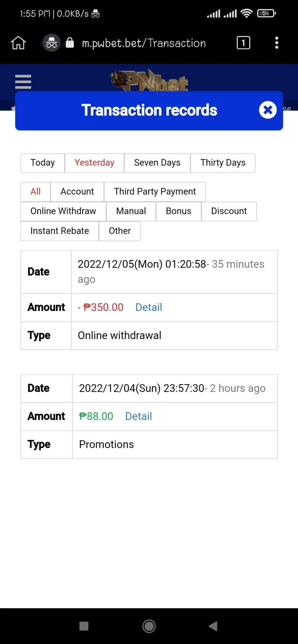The height and width of the screenshot is (644, 298).
Task: Select the Seven Days filter
Action: [157, 163]
